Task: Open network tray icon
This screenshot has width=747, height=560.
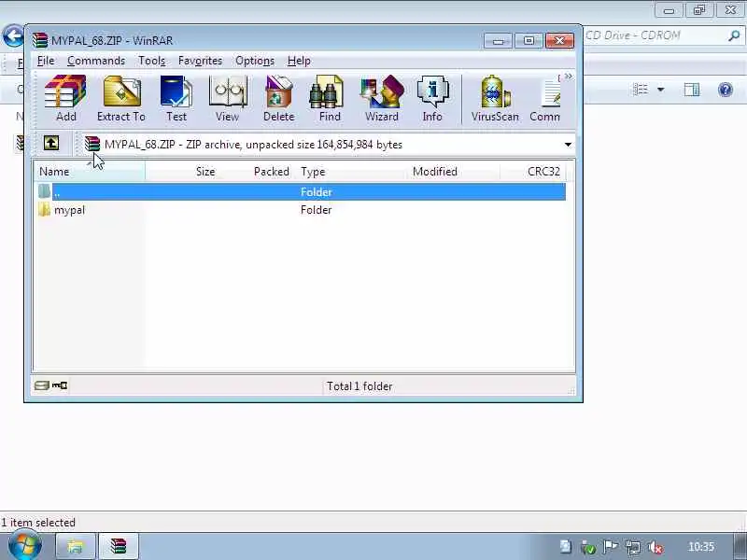Action: pos(633,547)
